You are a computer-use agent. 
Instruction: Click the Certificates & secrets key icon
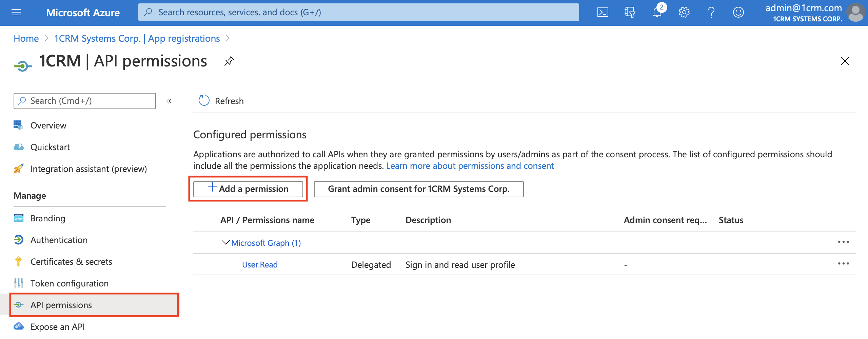point(18,261)
